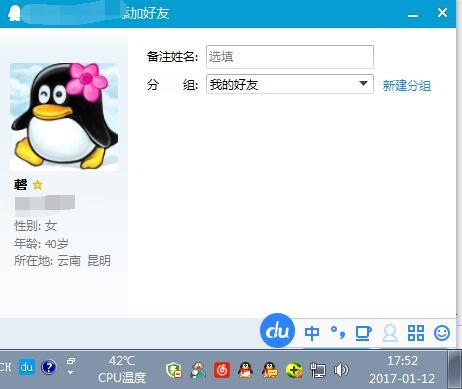Screen dimensions: 462x389
Task: Click the blue help question mark icon
Action: click(x=49, y=367)
